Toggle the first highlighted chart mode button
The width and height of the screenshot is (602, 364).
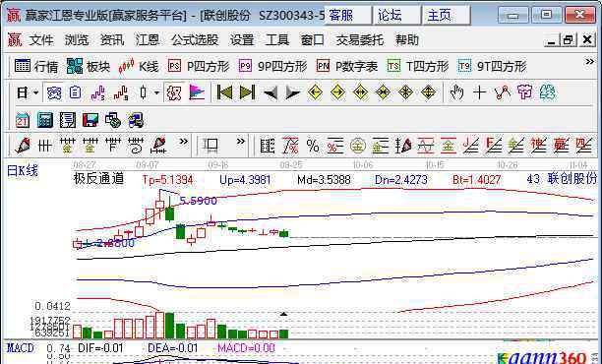click(54, 92)
